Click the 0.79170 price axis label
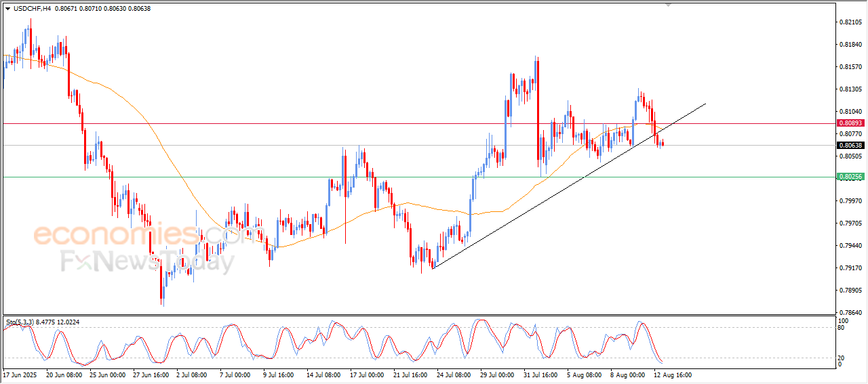The width and height of the screenshot is (868, 384). pyautogui.click(x=850, y=268)
